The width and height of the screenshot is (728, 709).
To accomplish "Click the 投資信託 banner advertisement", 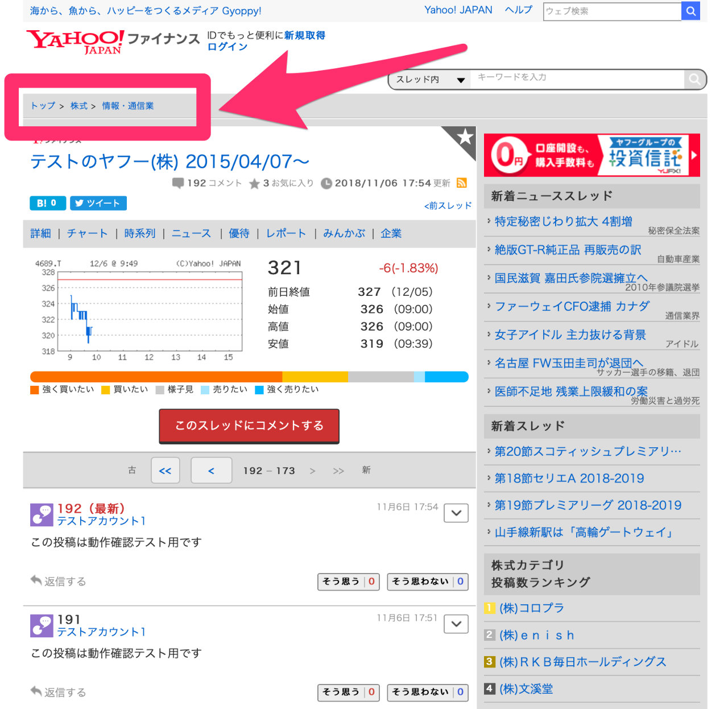I will tap(591, 155).
